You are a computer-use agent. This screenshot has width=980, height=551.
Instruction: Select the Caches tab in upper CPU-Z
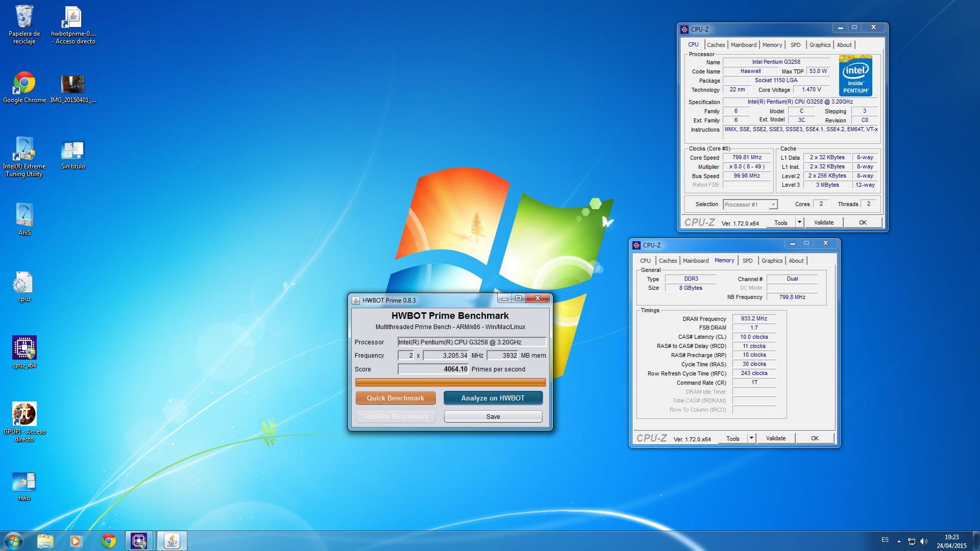point(716,45)
